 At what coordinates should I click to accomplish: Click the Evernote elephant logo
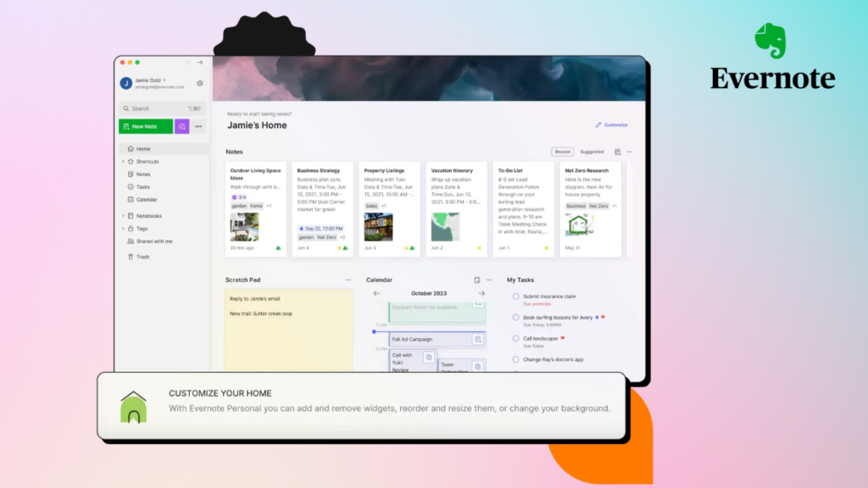pos(770,41)
